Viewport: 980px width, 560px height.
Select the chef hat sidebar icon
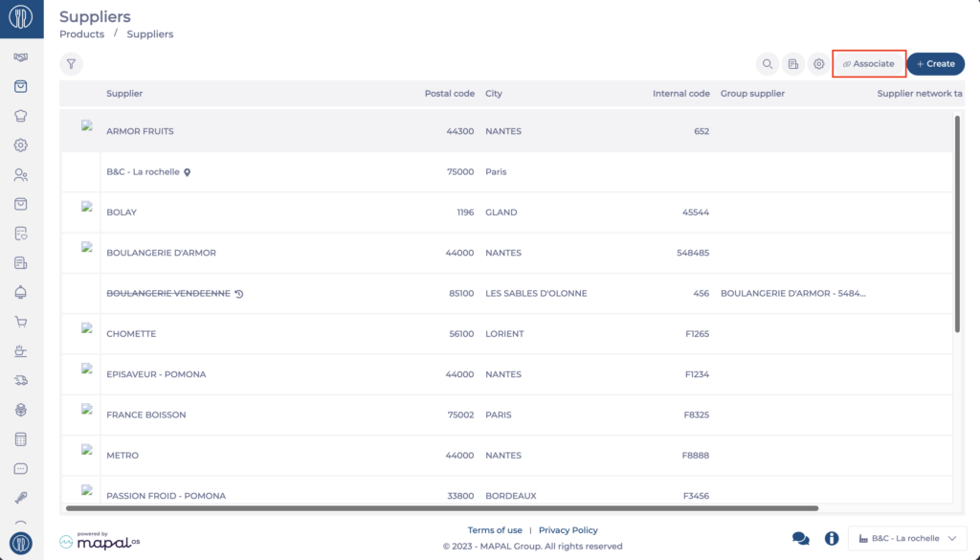pos(21,116)
